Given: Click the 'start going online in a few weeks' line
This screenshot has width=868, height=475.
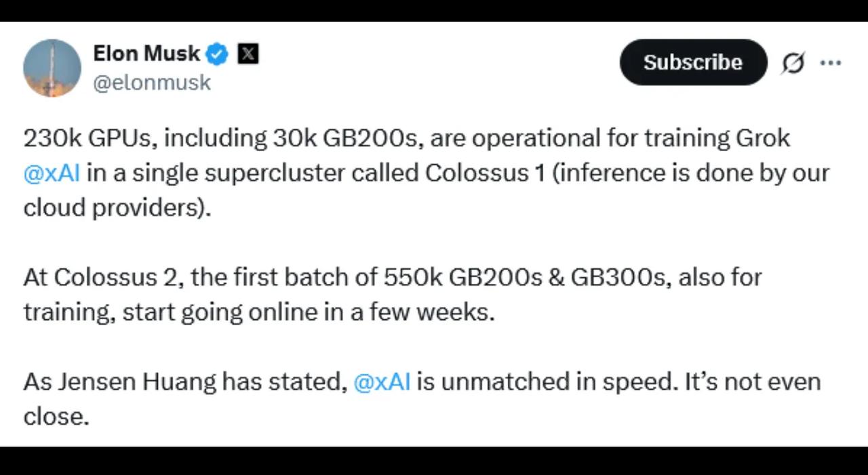Looking at the screenshot, I should [x=308, y=312].
